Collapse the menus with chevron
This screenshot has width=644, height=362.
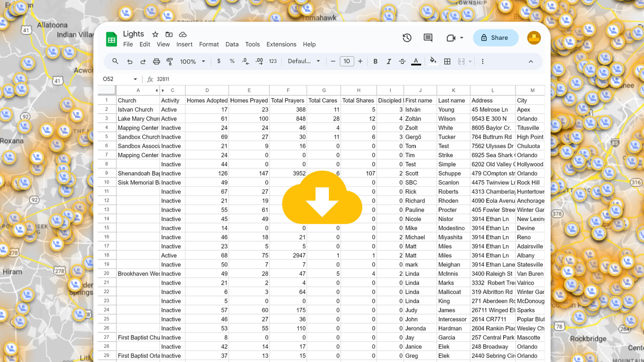click(x=531, y=62)
